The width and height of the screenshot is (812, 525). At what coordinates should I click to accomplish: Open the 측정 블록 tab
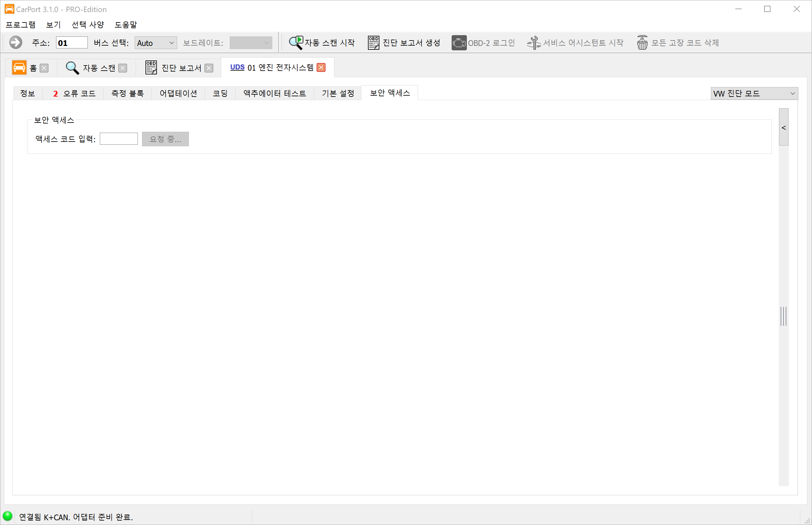tap(128, 93)
